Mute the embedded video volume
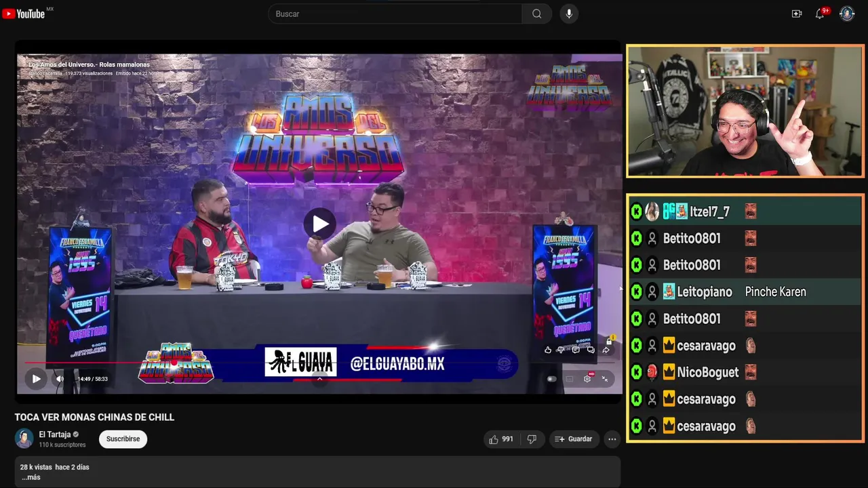 [x=60, y=379]
